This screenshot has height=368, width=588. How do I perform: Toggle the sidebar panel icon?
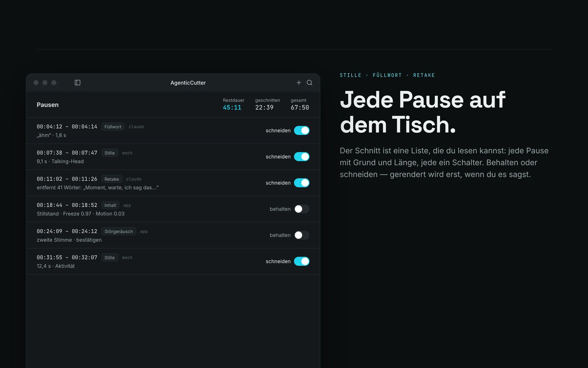click(x=77, y=83)
